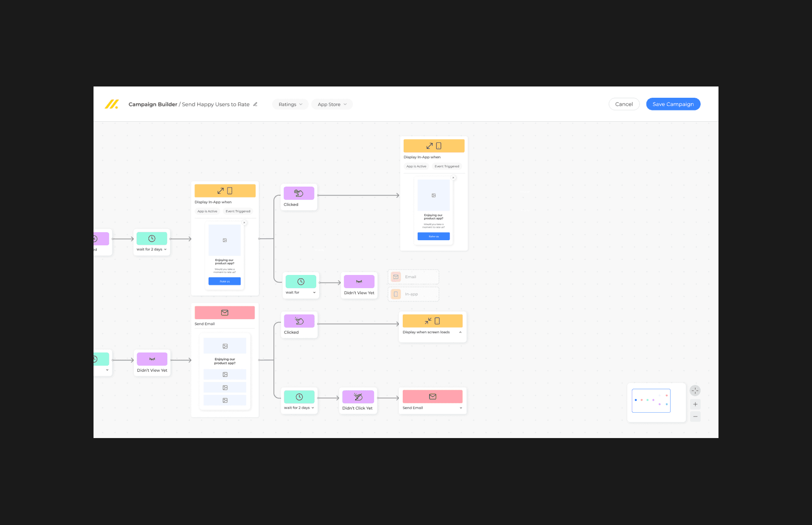The width and height of the screenshot is (812, 525).
Task: Expand bottom-right Send Email chevron
Action: tap(461, 408)
